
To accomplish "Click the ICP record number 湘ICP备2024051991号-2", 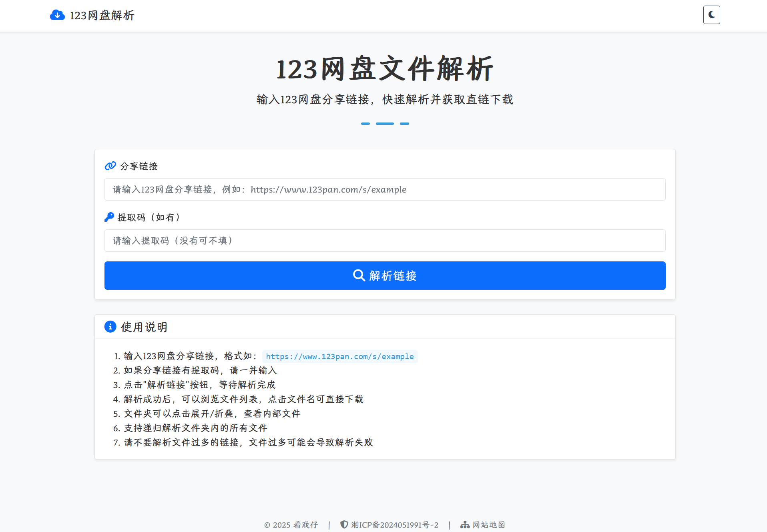I will (x=394, y=524).
